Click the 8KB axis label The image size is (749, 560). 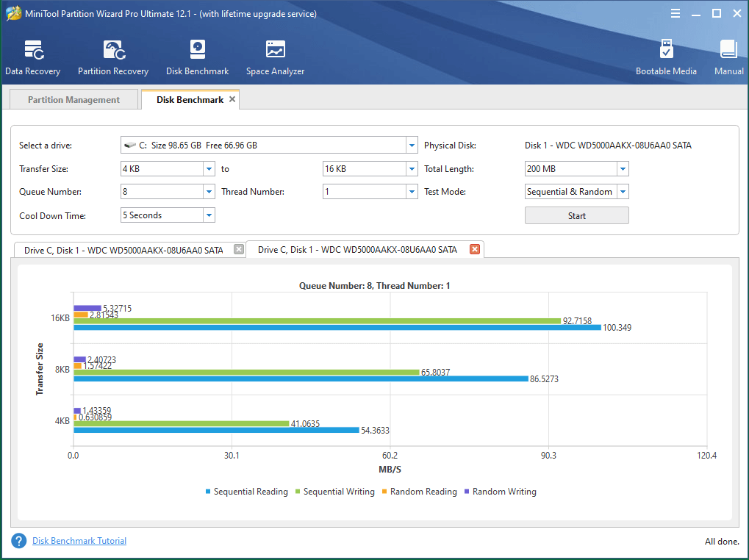tap(62, 369)
